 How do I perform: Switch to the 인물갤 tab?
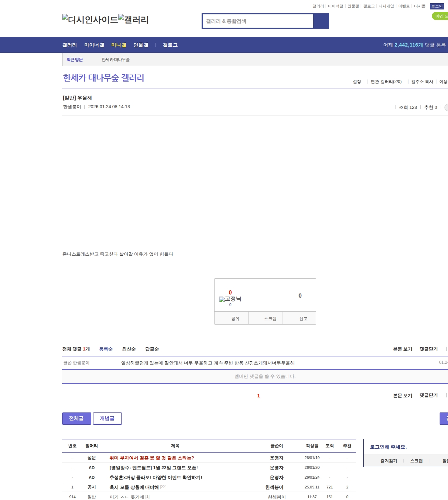tap(141, 45)
